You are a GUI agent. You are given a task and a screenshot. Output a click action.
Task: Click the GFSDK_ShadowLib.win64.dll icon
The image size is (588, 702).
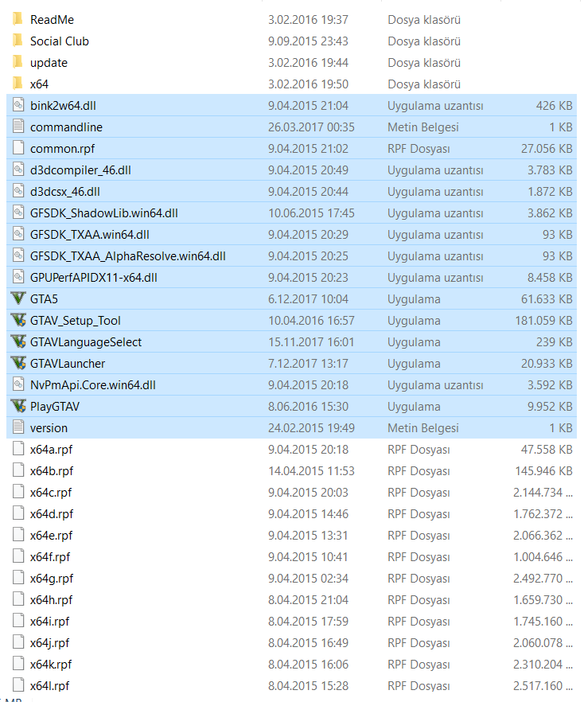[18, 213]
